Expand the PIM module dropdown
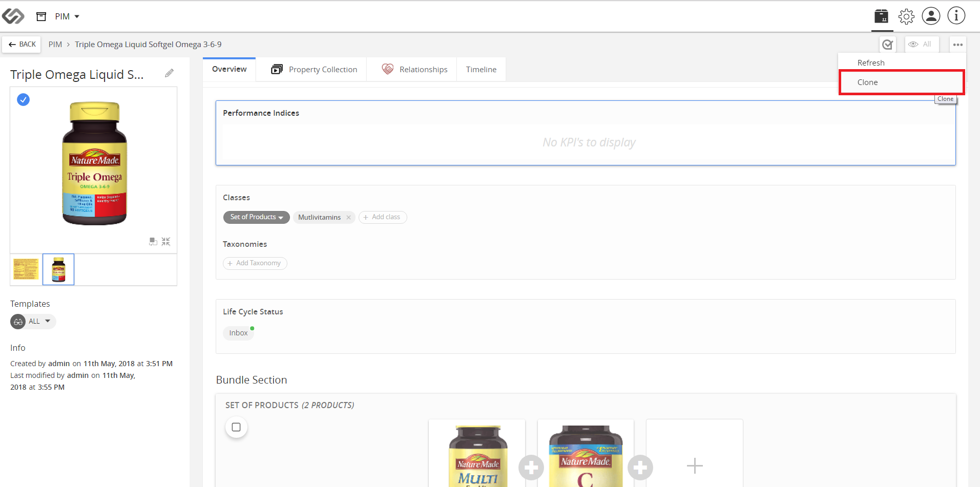Screen dimensions: 980x487 67,16
